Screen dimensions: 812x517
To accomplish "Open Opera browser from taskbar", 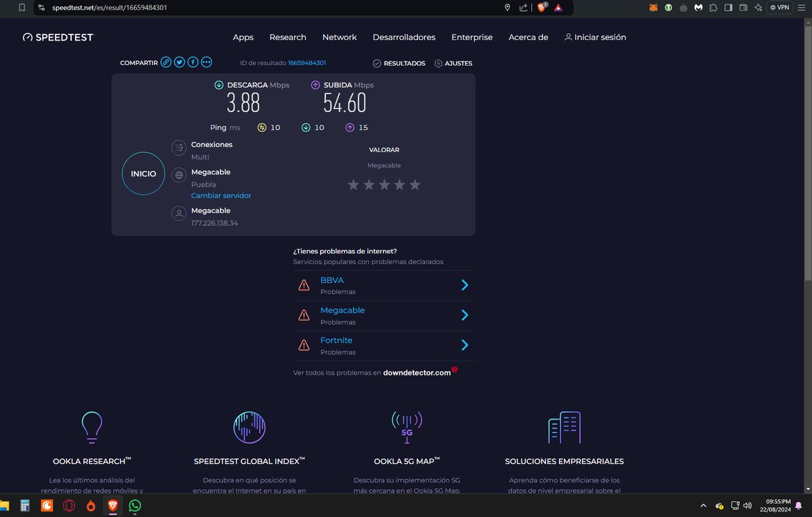I will (x=68, y=505).
